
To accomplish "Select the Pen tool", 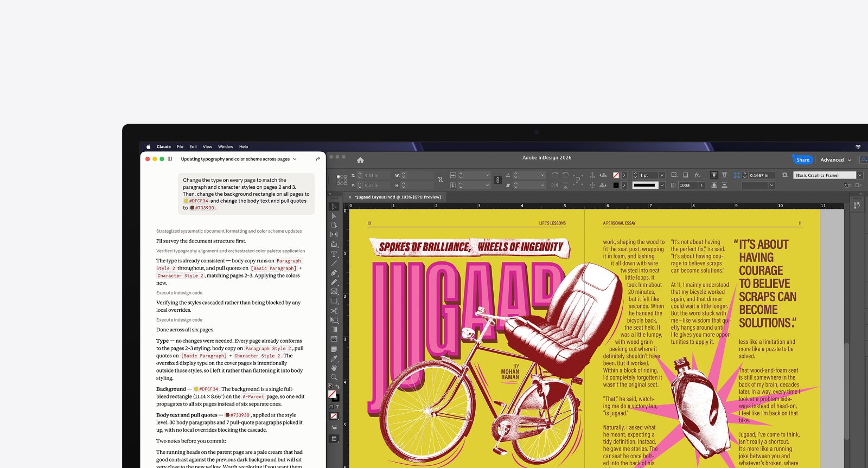I will click(x=334, y=273).
